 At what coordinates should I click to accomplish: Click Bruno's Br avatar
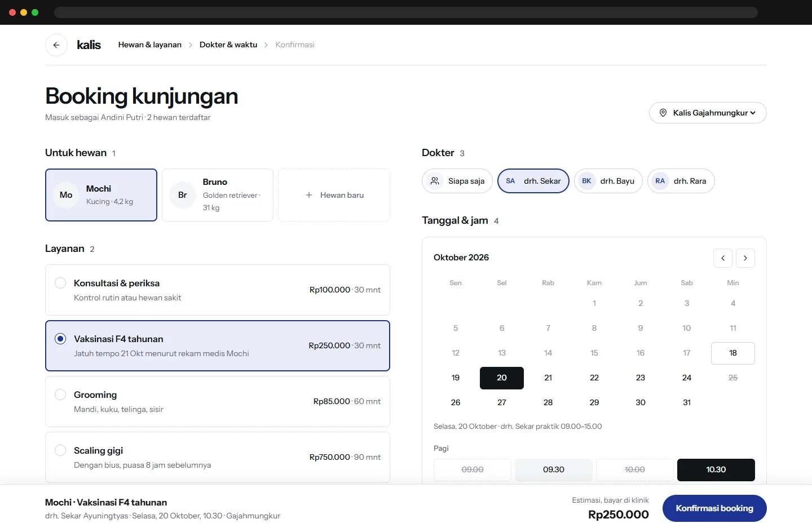tap(183, 195)
